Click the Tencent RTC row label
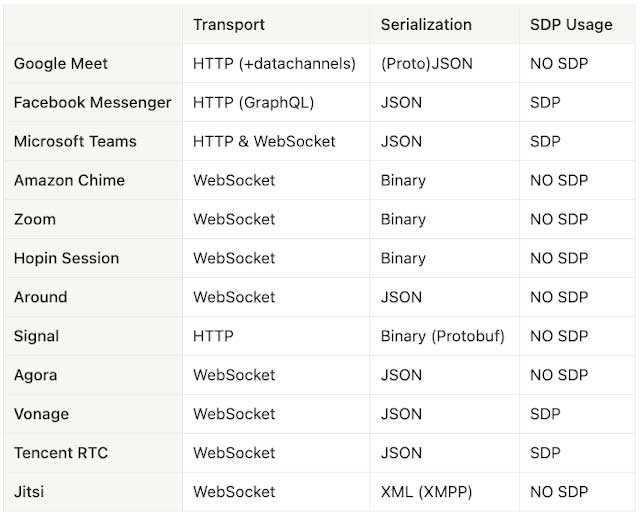 pyautogui.click(x=61, y=454)
